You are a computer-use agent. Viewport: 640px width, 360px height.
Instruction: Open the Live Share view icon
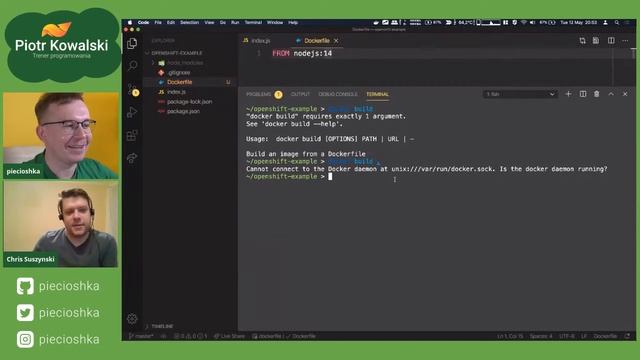132,158
